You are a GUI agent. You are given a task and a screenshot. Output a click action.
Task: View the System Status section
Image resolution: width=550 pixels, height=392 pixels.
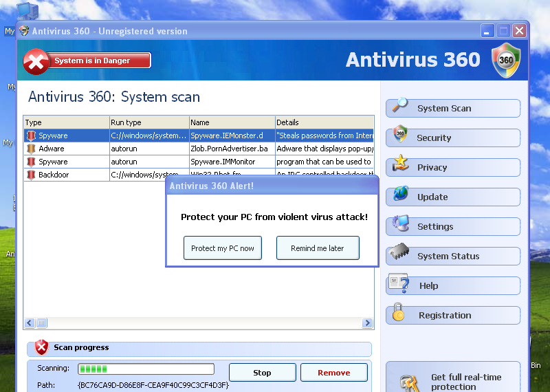click(x=453, y=256)
